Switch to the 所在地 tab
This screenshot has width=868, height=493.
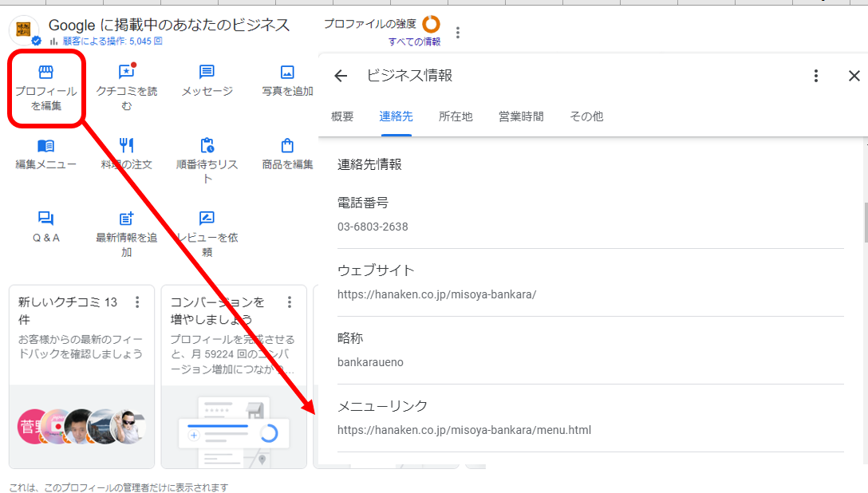tap(456, 116)
